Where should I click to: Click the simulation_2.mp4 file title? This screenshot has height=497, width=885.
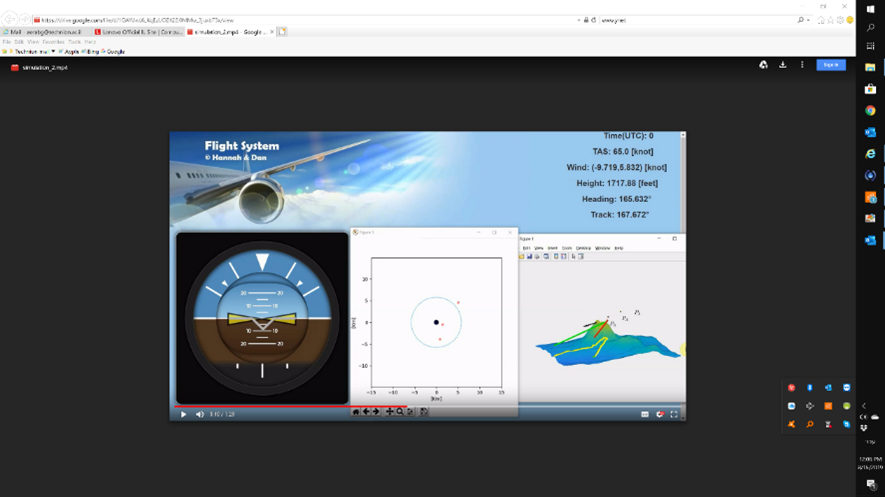point(45,68)
